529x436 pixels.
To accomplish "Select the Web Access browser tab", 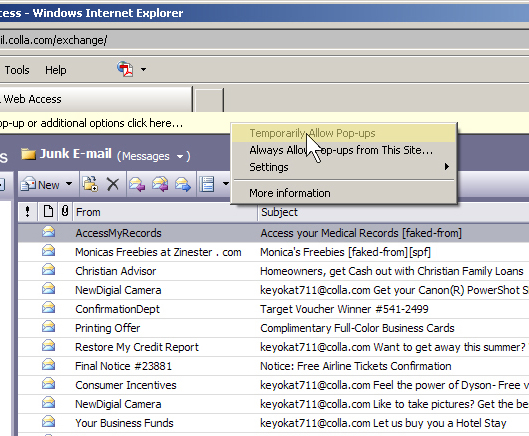I will (96, 99).
